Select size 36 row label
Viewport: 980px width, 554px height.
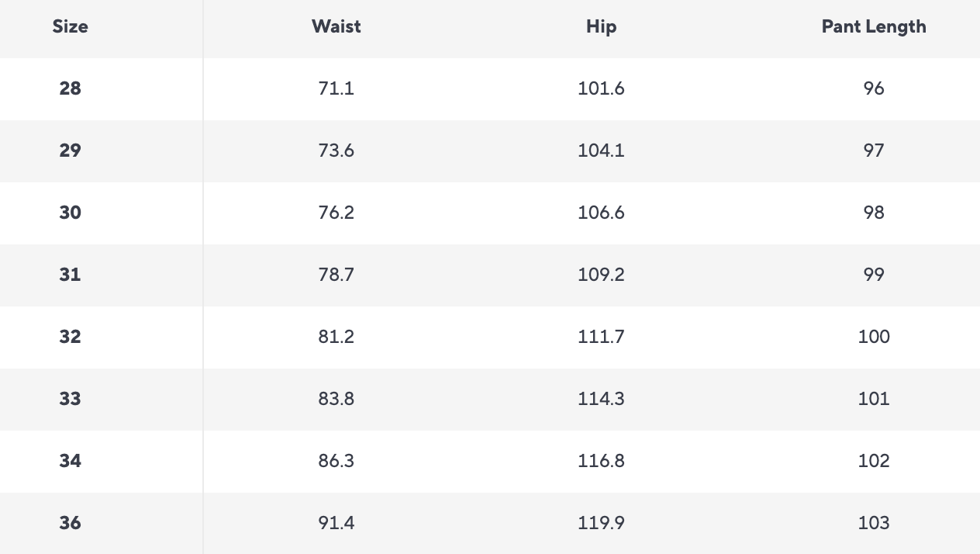pyautogui.click(x=70, y=523)
